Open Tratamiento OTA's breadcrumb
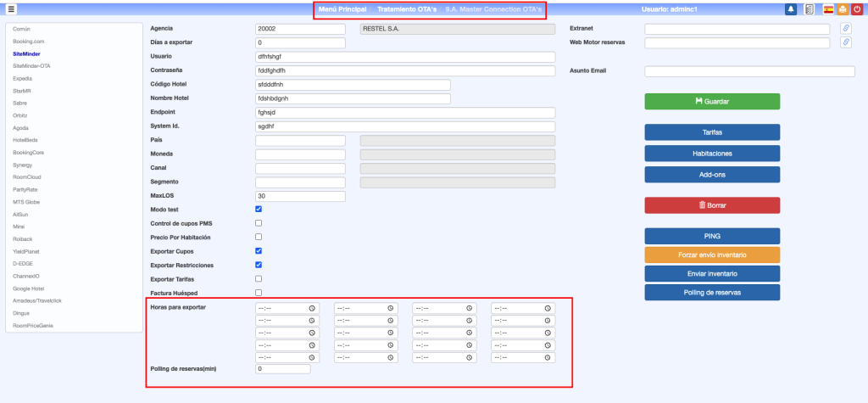The width and height of the screenshot is (868, 403). (x=407, y=9)
